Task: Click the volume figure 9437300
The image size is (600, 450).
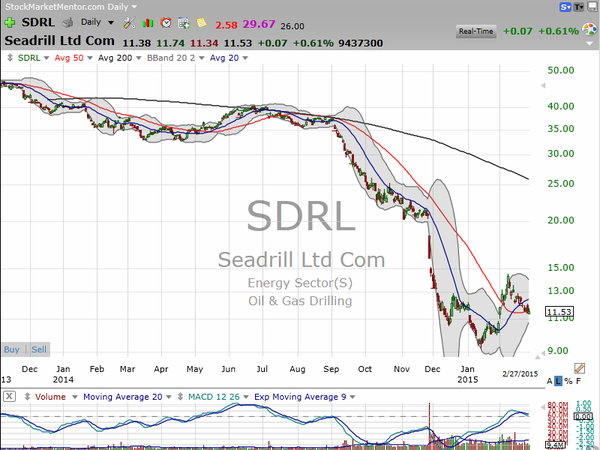Action: tap(361, 43)
